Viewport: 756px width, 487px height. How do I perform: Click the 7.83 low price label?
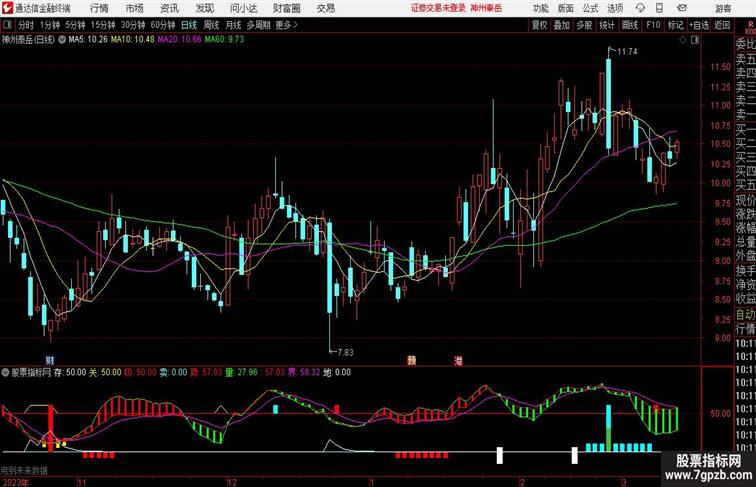[x=345, y=352]
